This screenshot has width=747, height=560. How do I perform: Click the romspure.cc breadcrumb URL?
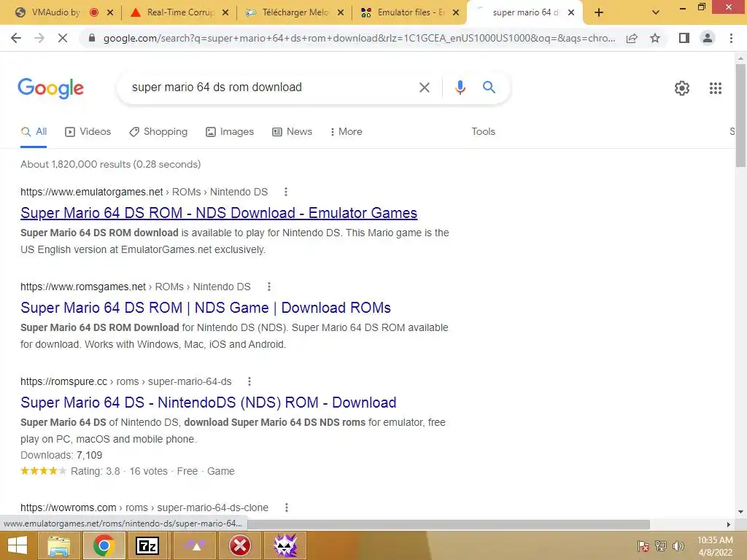point(125,381)
